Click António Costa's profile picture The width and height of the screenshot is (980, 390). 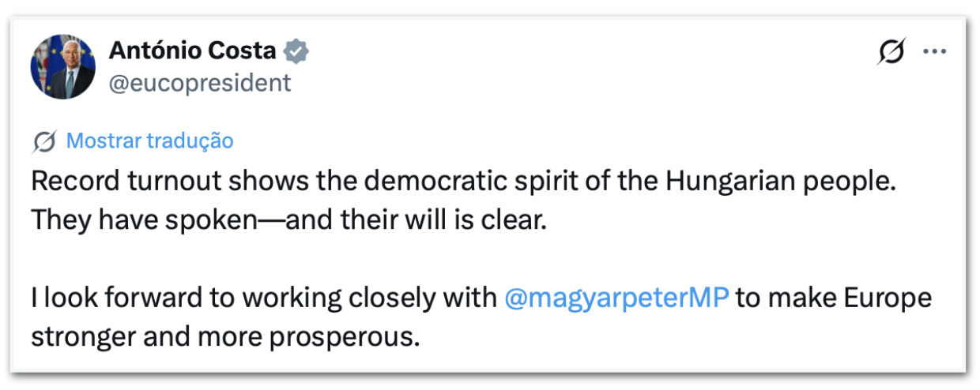(x=62, y=66)
